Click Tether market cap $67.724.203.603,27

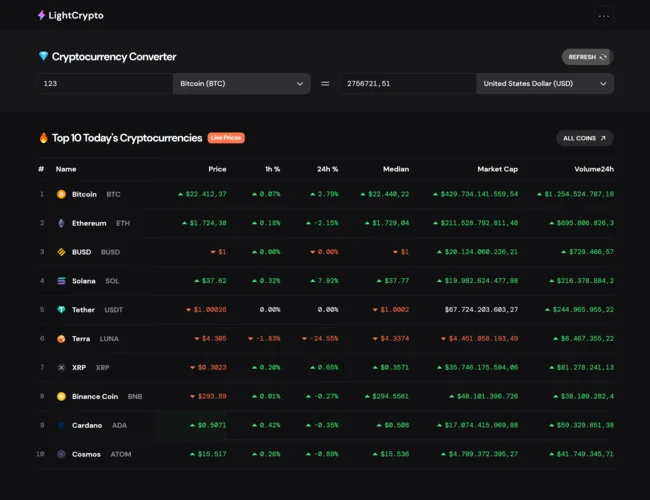click(481, 310)
